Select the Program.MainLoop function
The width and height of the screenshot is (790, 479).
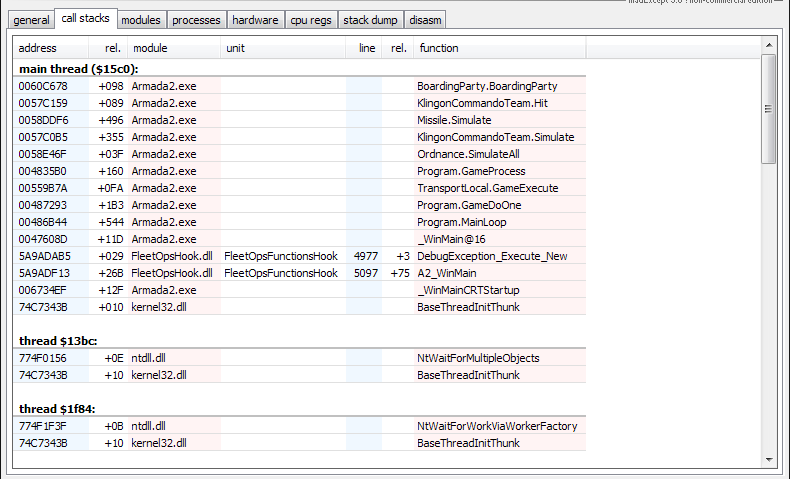(462, 222)
